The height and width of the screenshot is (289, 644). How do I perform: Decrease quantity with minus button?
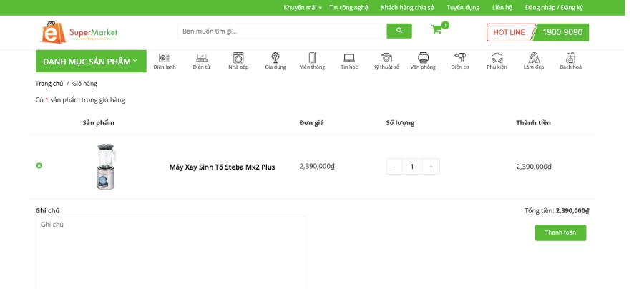(394, 167)
